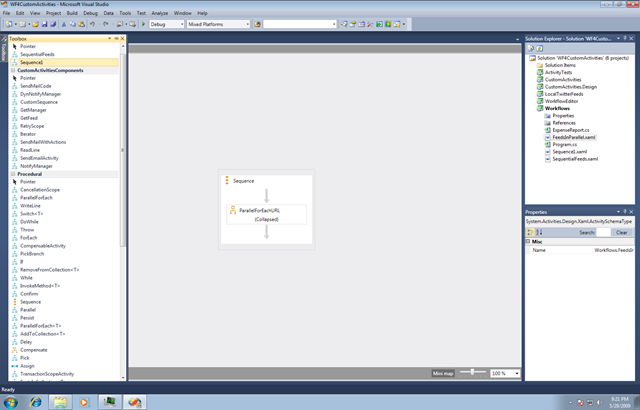This screenshot has width=640, height=410.
Task: Click the Save All icon
Action: [x=53, y=24]
